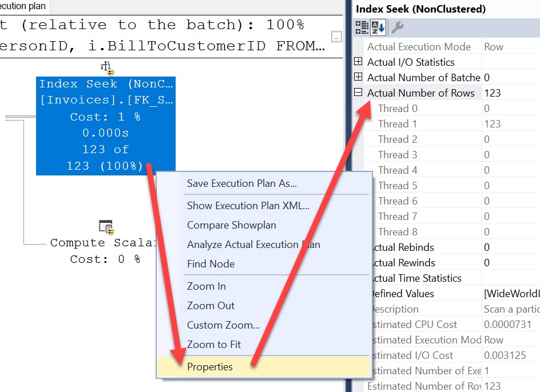
Task: Select the Description property row
Action: [456, 309]
